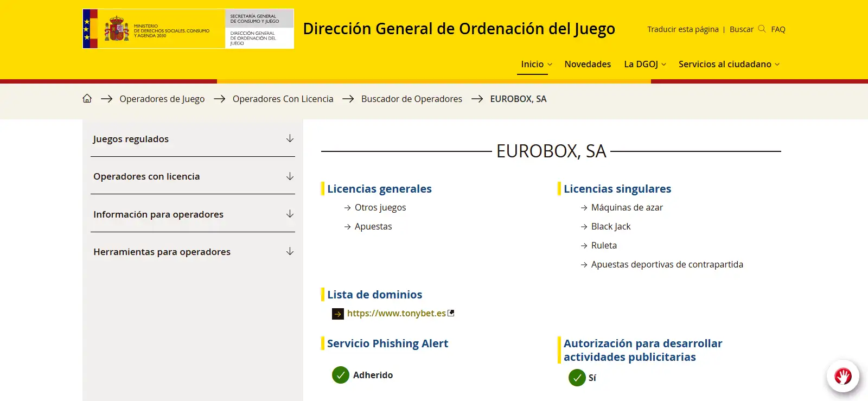Select Apuestas deportivas de contrapartida entry

[x=667, y=264]
